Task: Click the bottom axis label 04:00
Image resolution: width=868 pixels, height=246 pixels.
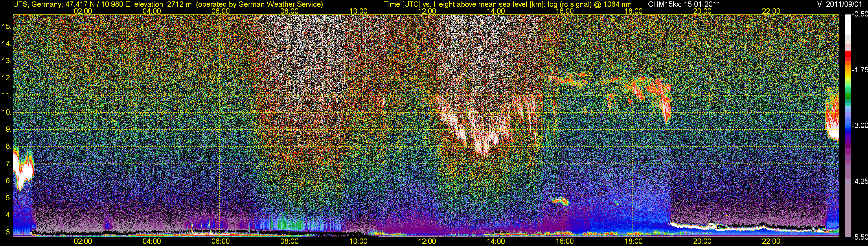Action: point(152,241)
